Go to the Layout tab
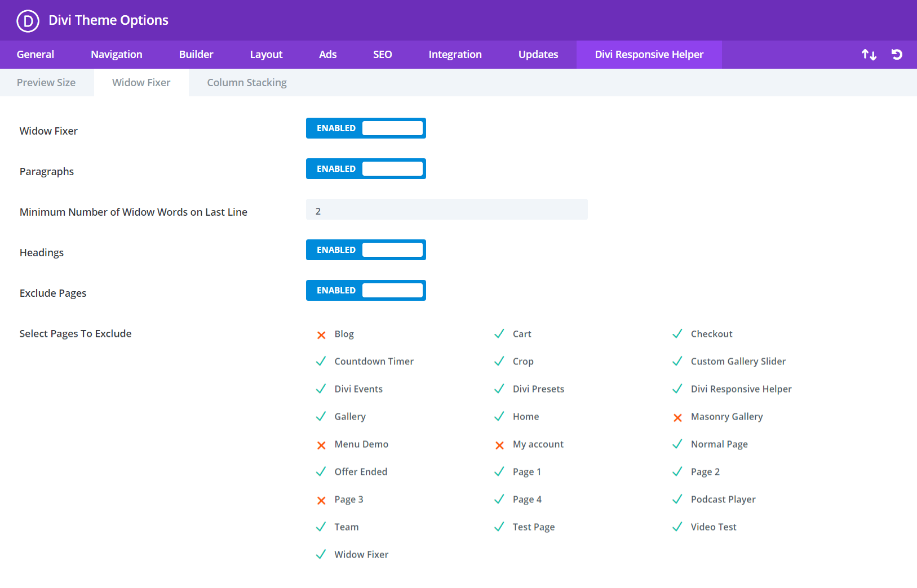Viewport: 917px width, 588px height. pos(266,55)
